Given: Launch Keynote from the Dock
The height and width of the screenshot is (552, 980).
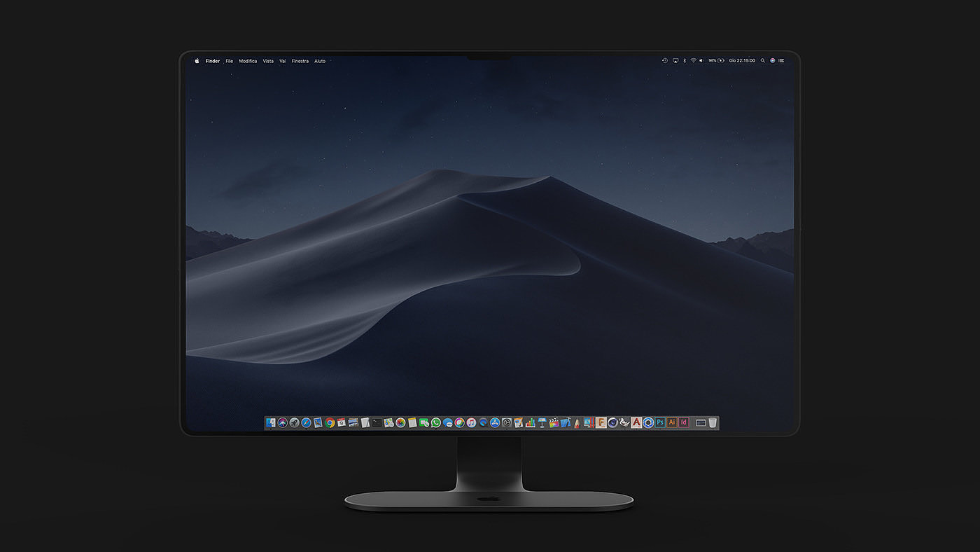Looking at the screenshot, I should coord(542,423).
